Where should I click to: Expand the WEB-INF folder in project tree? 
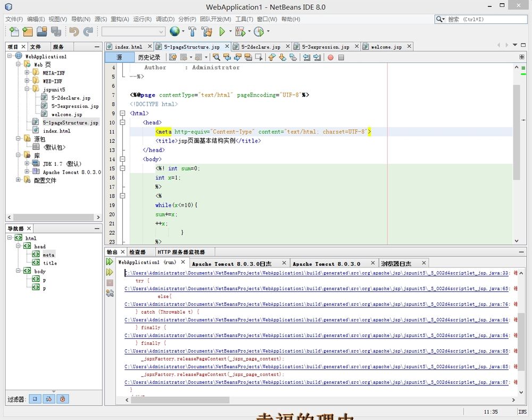(x=27, y=81)
